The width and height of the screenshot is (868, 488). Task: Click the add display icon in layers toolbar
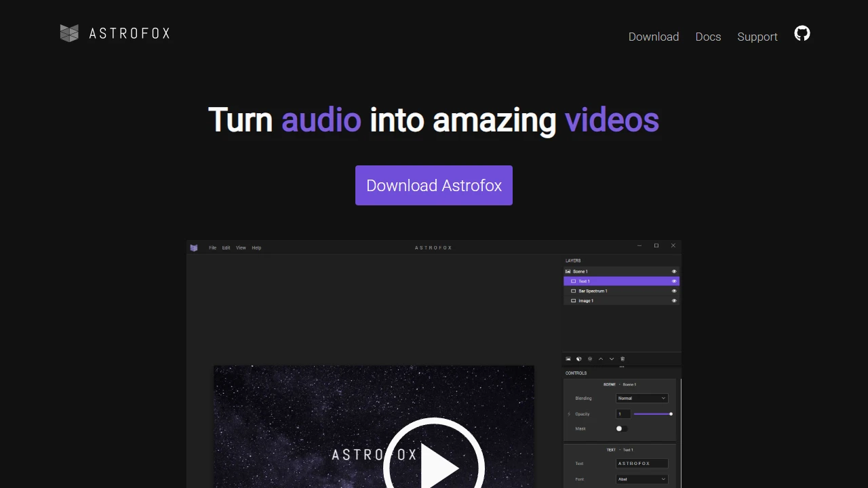point(578,359)
